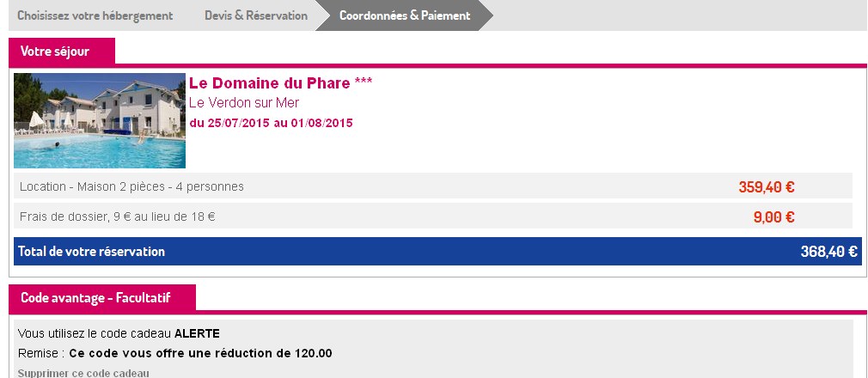Go back to Choisissez votre hébergement step
Screen dimensions: 868x378
95,15
